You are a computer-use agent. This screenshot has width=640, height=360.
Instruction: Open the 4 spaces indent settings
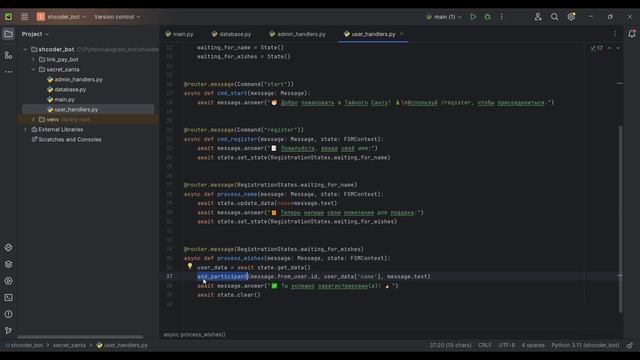pos(533,345)
